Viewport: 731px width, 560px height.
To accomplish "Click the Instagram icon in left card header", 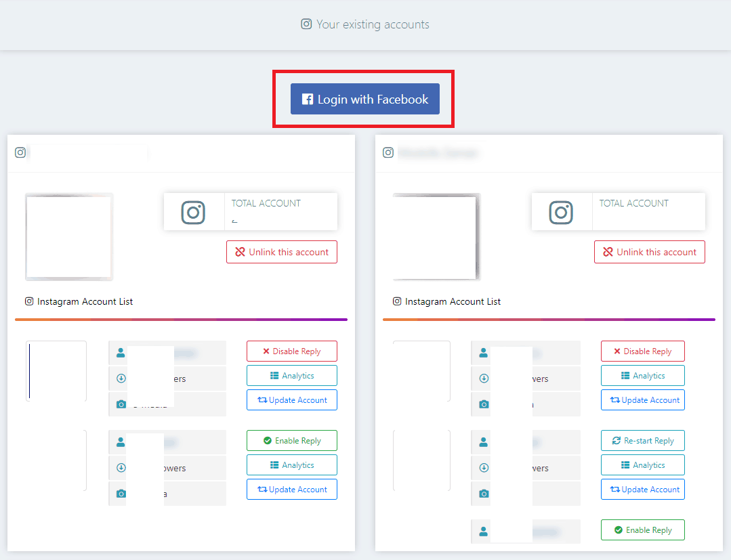I will pos(20,152).
